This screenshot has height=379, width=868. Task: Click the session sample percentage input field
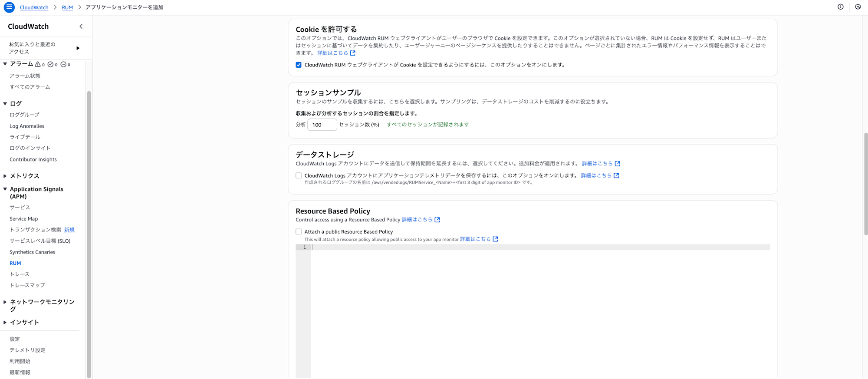(322, 125)
